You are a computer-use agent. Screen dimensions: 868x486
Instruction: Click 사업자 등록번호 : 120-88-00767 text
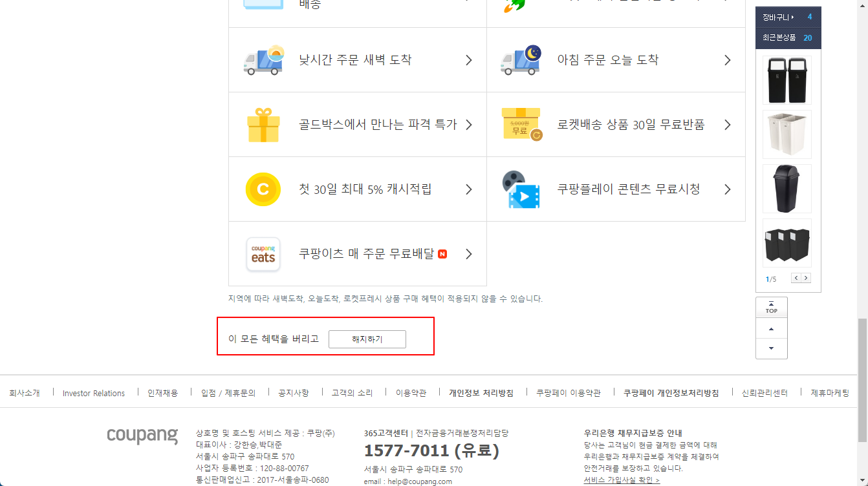point(252,469)
